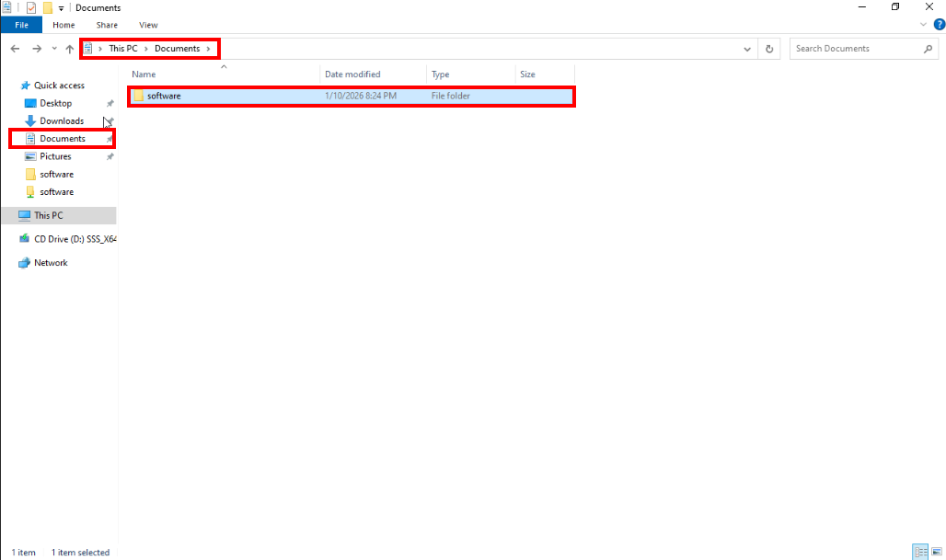This screenshot has width=946, height=560.
Task: Click the Forward navigation arrow
Action: tap(36, 49)
